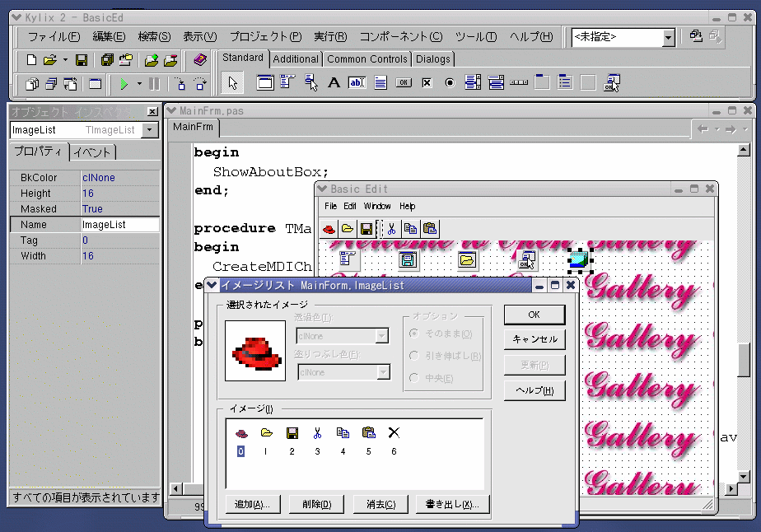Pick the Button component (OK icon)

pyautogui.click(x=404, y=82)
